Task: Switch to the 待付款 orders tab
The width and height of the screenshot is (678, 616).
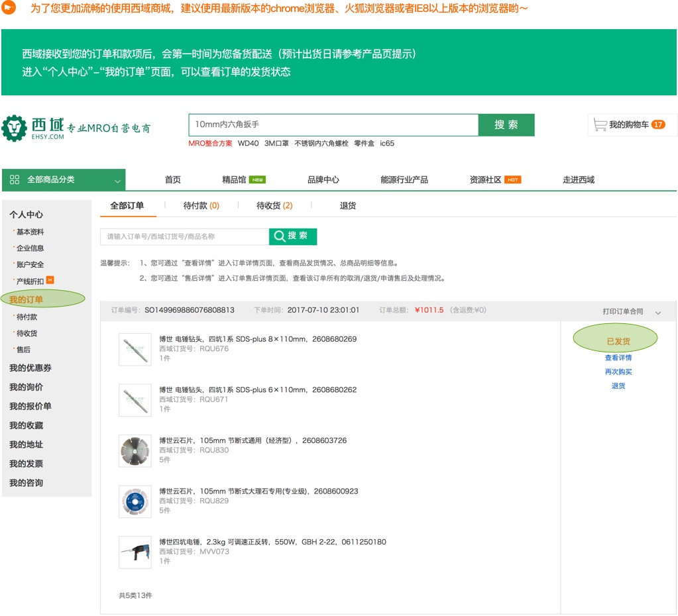Action: point(201,206)
